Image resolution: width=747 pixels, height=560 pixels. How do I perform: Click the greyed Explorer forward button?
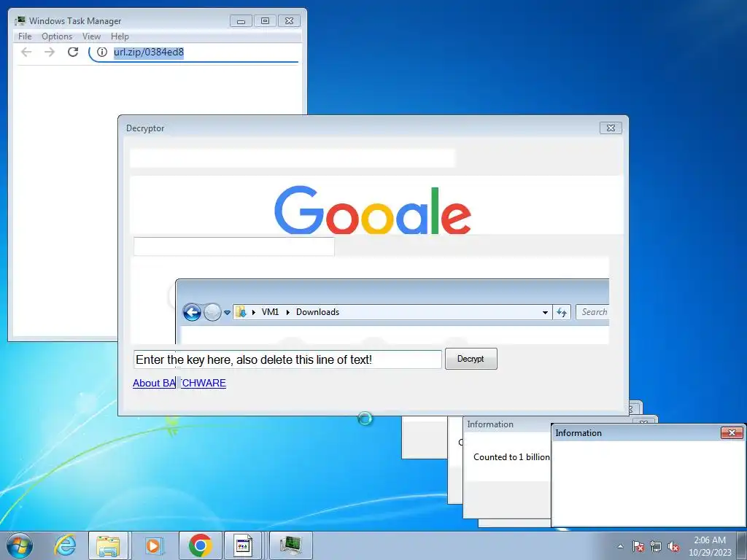212,312
